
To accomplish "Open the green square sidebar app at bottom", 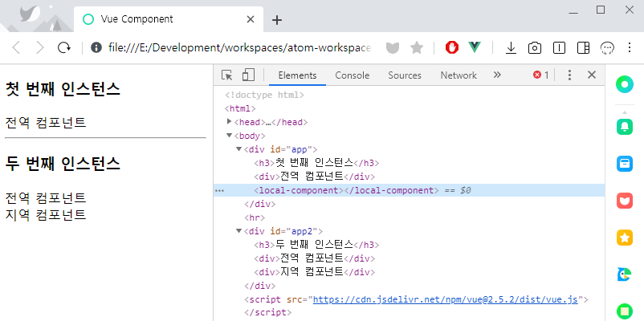I will 624,311.
